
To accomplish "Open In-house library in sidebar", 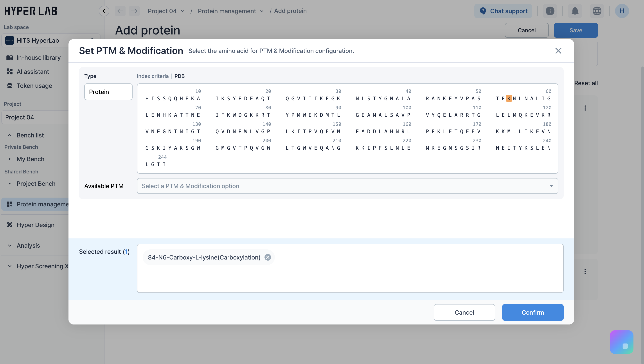I will click(x=38, y=58).
